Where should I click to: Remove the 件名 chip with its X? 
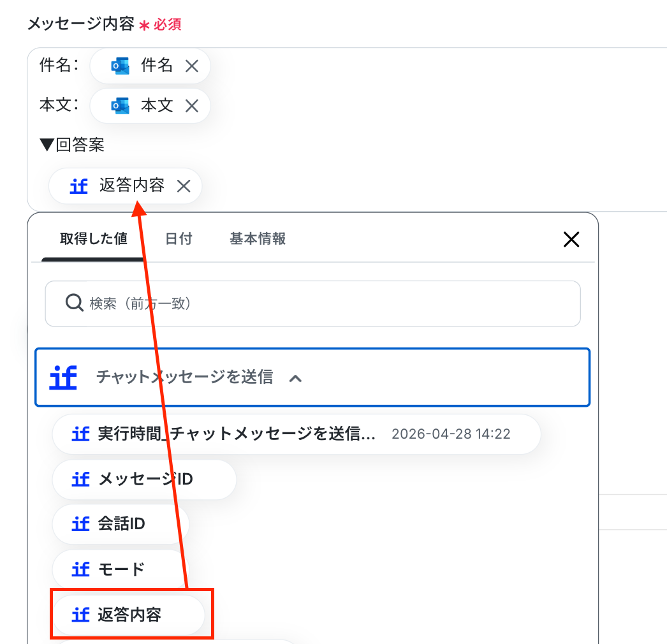(192, 66)
